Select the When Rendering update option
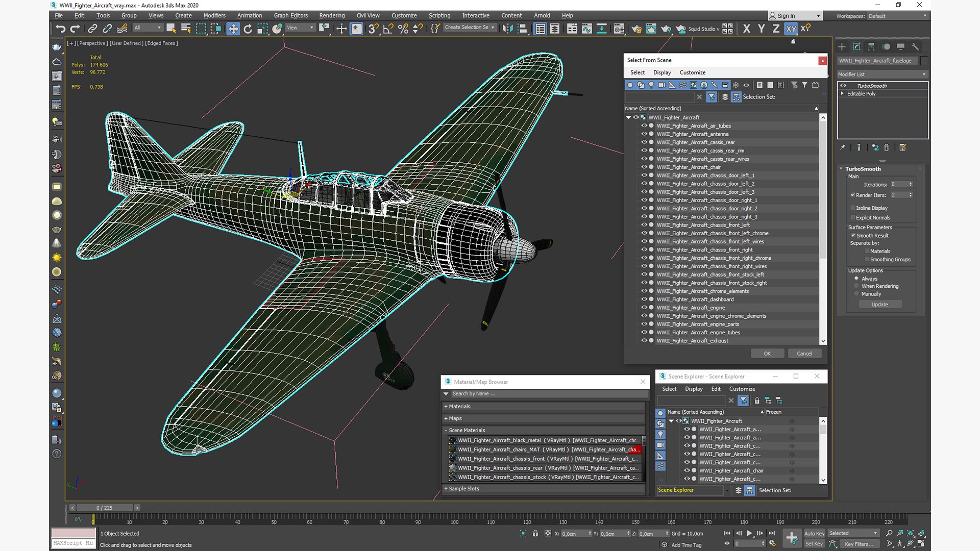Image resolution: width=980 pixels, height=551 pixels. 856,286
